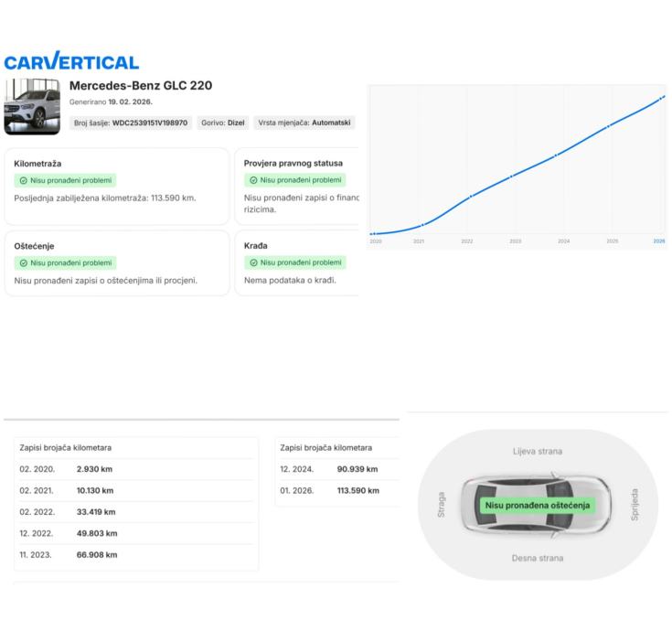Click the checkmark icon in Provjera pravnog statusa badge
The image size is (672, 631).
[x=254, y=180]
